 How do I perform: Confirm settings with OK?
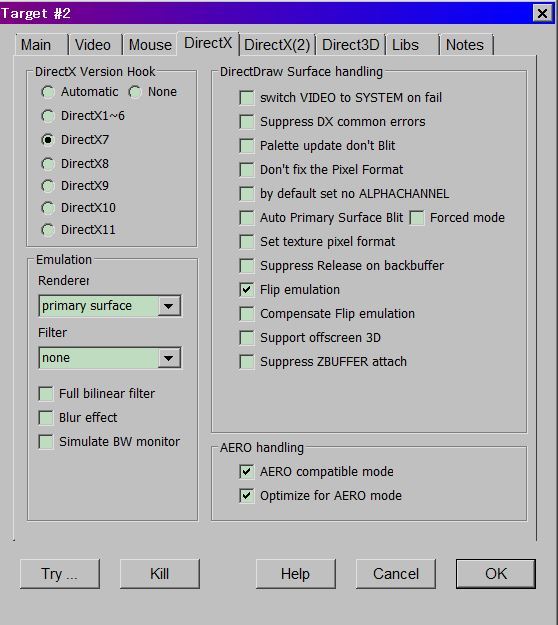pos(496,574)
